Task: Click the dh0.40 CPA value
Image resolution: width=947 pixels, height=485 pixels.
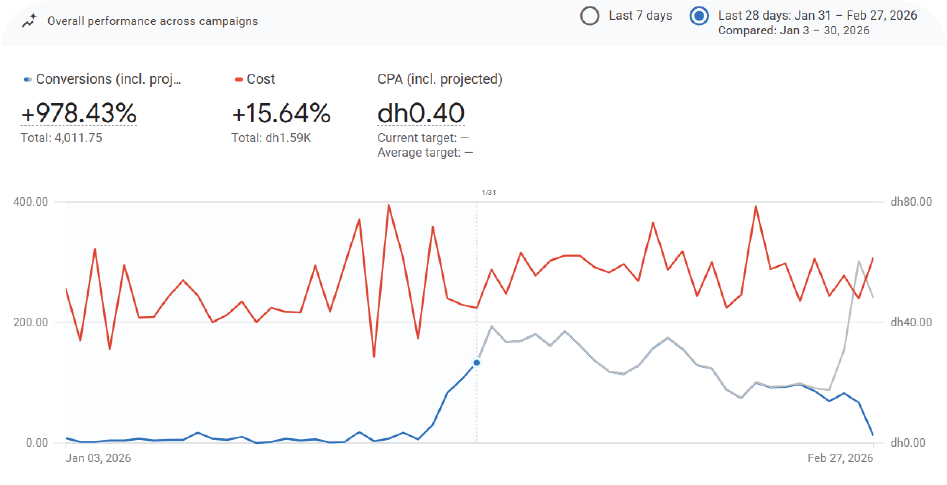Action: (420, 113)
